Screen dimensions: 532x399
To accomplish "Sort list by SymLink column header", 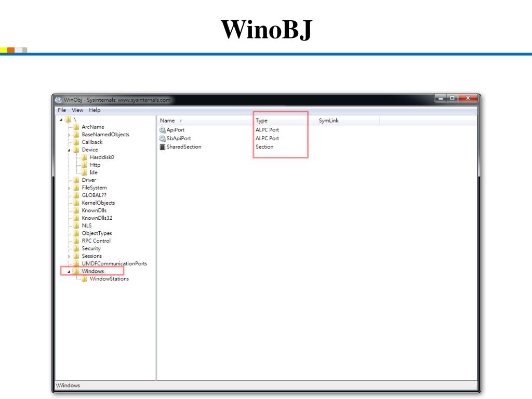I will pyautogui.click(x=348, y=121).
